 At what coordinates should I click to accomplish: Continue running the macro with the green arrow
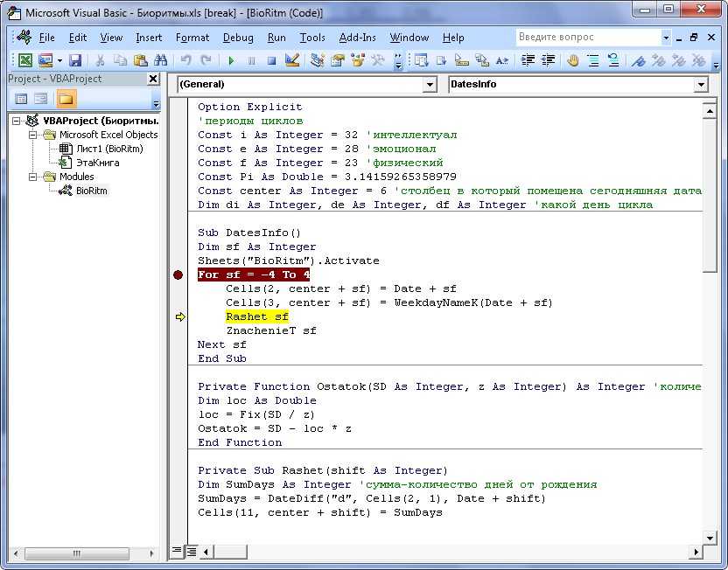pos(231,60)
